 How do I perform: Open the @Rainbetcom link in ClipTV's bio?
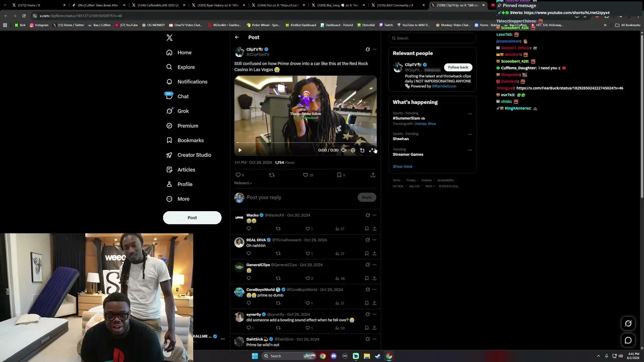tap(444, 86)
